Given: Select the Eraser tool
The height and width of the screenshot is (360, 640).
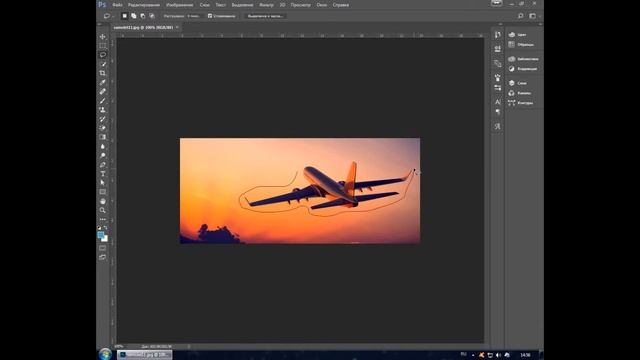Looking at the screenshot, I should (x=102, y=128).
